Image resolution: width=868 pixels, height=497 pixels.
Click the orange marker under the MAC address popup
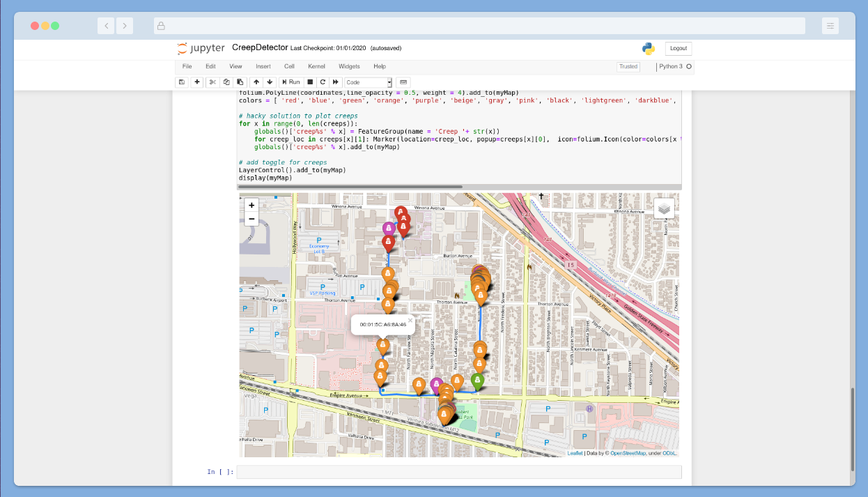coord(382,345)
